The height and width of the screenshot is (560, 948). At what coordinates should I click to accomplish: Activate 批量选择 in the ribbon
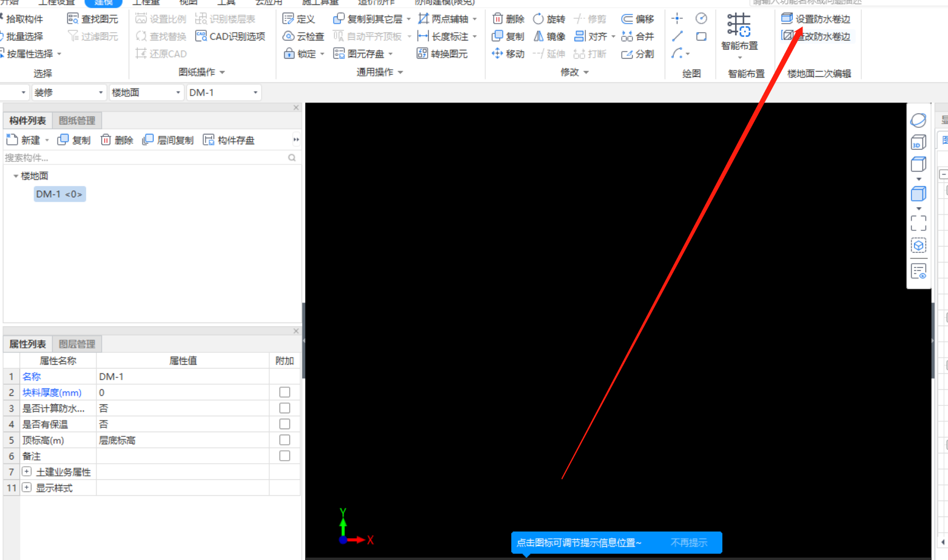point(22,36)
